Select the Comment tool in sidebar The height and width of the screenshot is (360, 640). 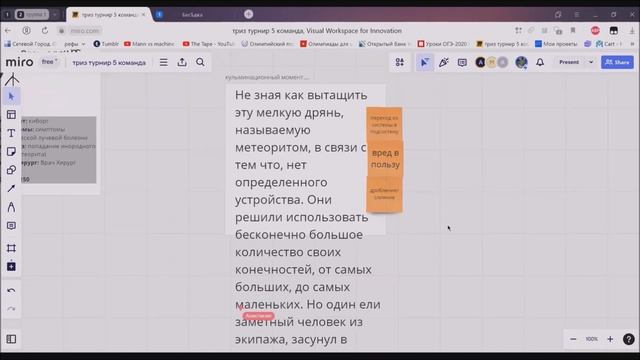coord(11,225)
